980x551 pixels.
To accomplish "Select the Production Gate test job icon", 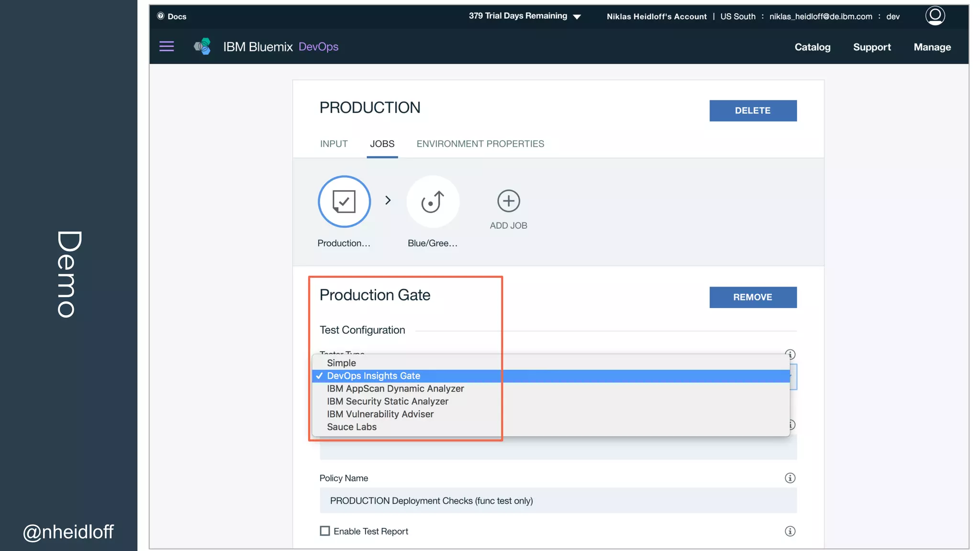I will coord(344,201).
